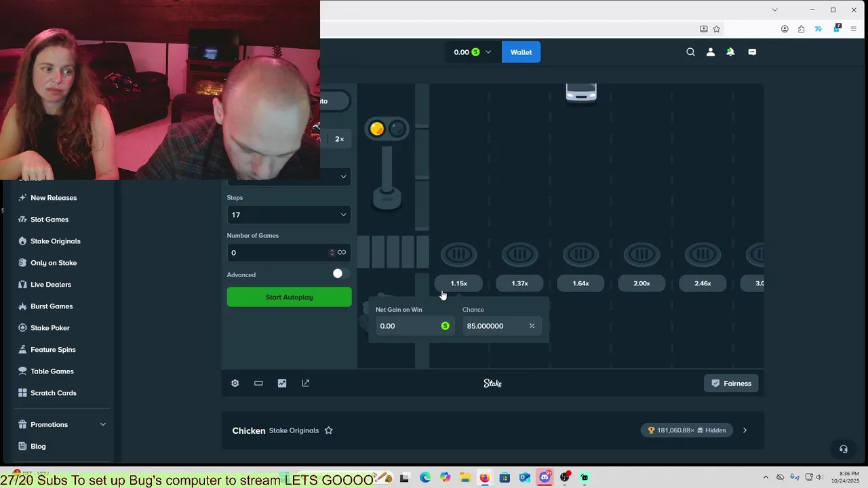Open the taskbar clock showing 8:36 PM

click(x=846, y=477)
